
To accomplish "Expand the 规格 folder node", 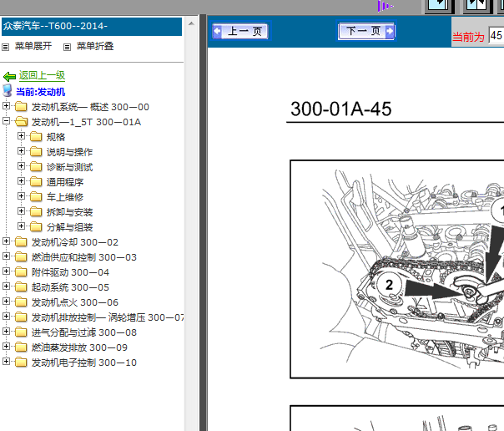I will click(x=21, y=136).
